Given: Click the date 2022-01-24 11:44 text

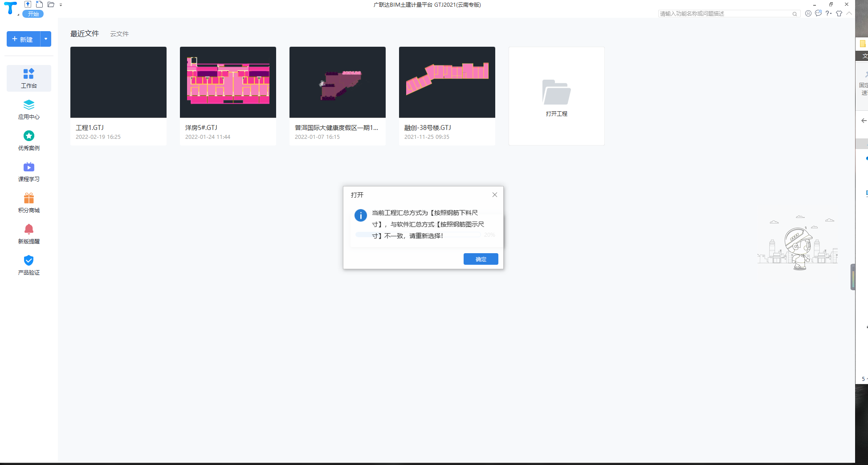Looking at the screenshot, I should pos(208,137).
